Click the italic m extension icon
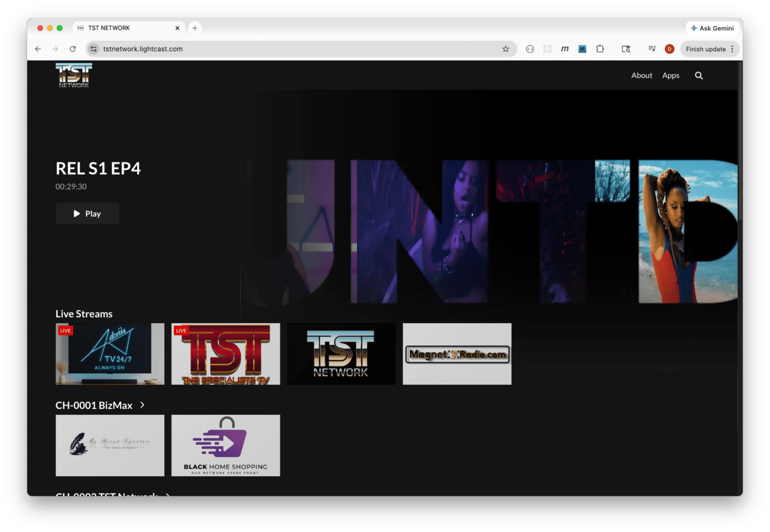Viewport: 770px width, 532px height. 564,49
